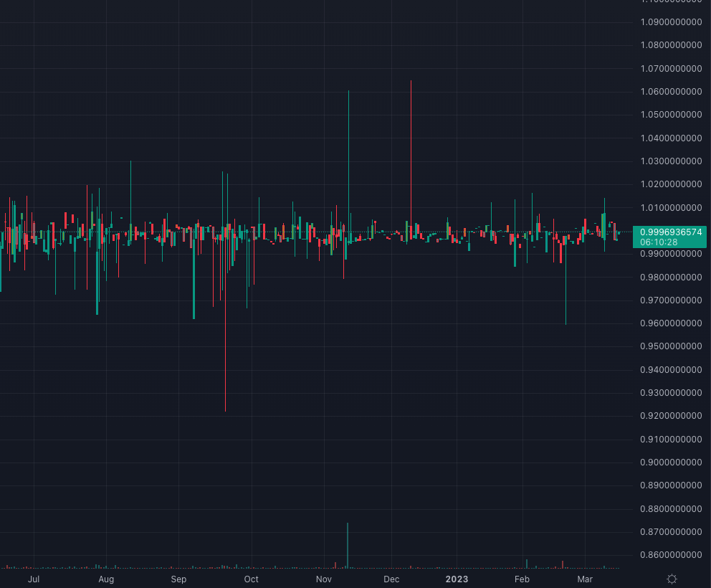This screenshot has width=711, height=588.
Task: Open chart settings gear icon
Action: tap(672, 579)
